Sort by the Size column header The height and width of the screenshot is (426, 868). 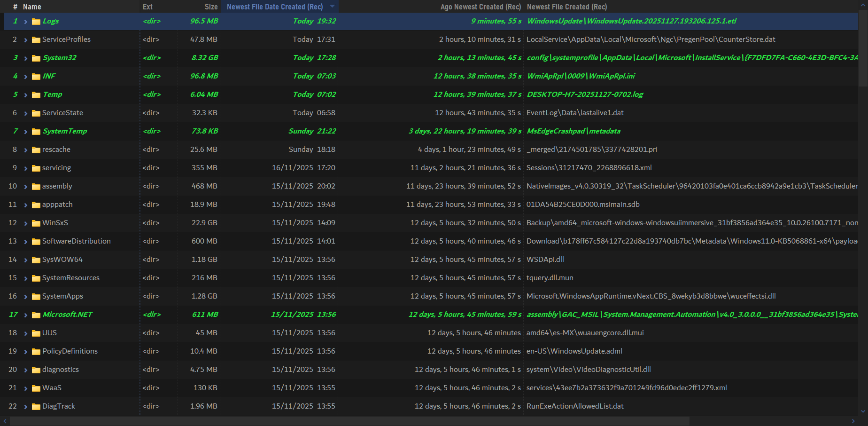point(211,7)
